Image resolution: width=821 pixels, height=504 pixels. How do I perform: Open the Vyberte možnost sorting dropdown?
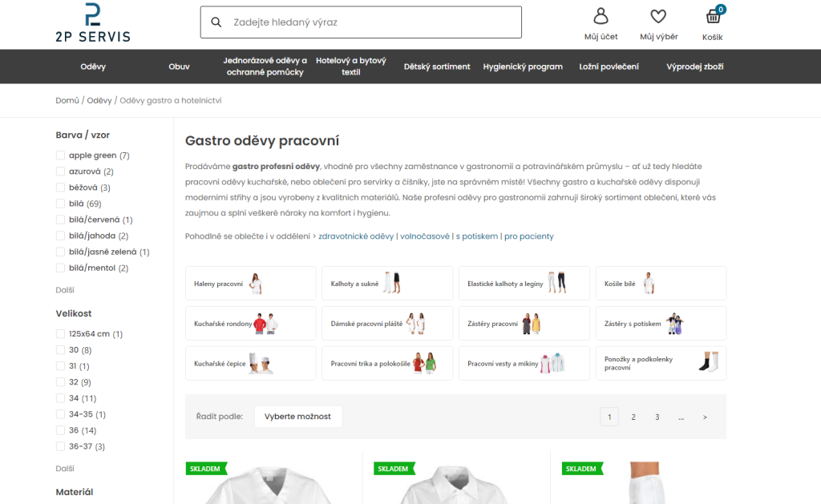tap(298, 417)
